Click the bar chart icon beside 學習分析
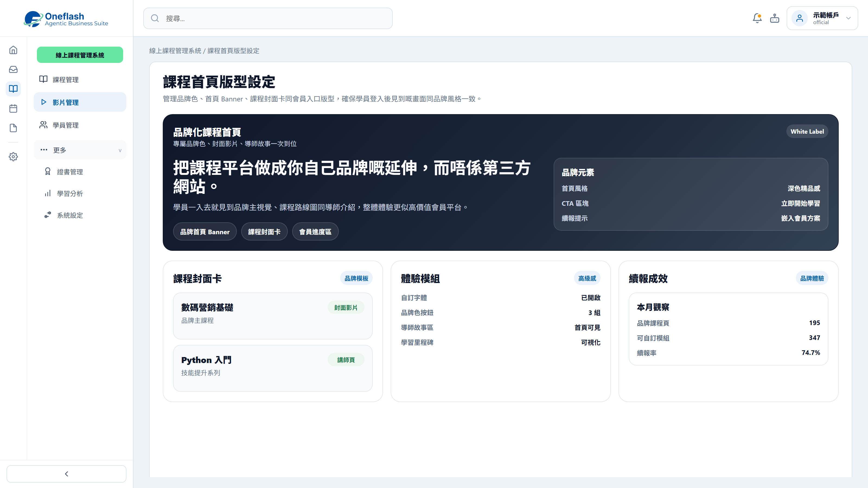Screen dimensions: 868x488 pos(47,193)
